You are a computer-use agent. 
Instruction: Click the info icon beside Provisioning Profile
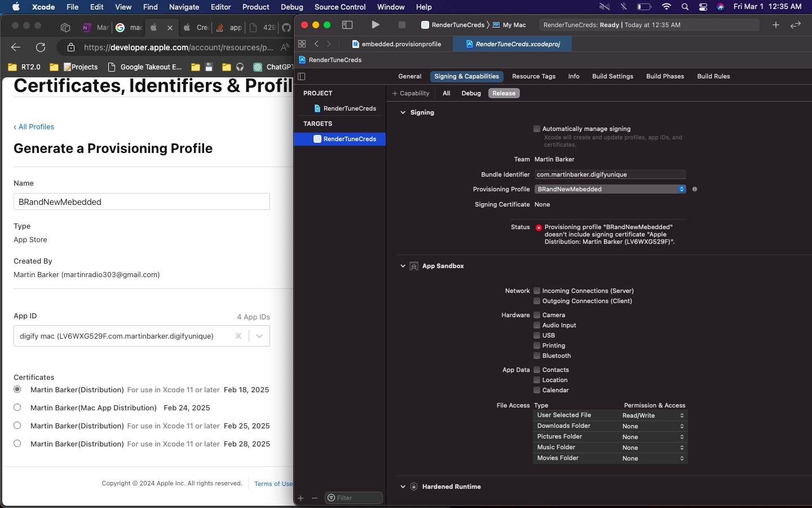695,189
